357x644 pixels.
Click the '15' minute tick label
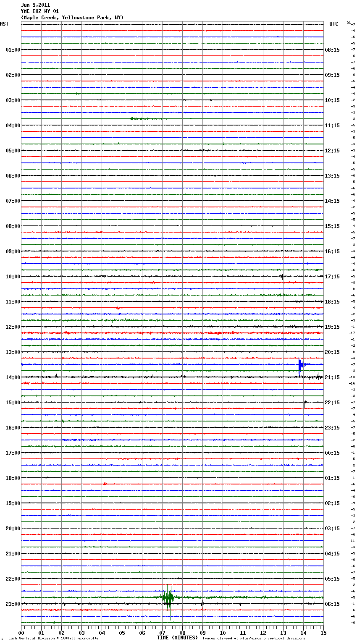tap(323, 633)
